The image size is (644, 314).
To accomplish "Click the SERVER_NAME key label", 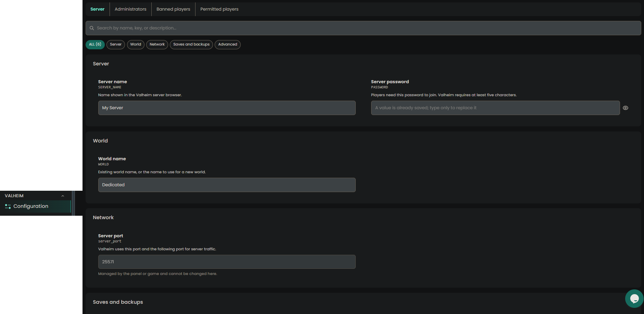I will [x=110, y=87].
